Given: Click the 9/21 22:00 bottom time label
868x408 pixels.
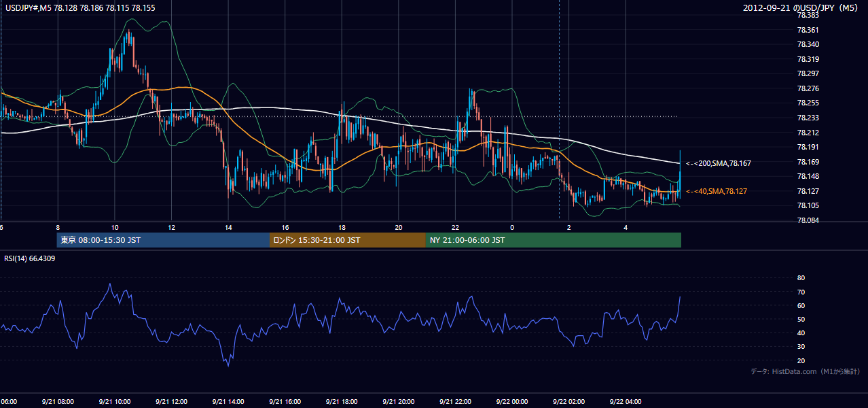Looking at the screenshot, I should point(455,401).
